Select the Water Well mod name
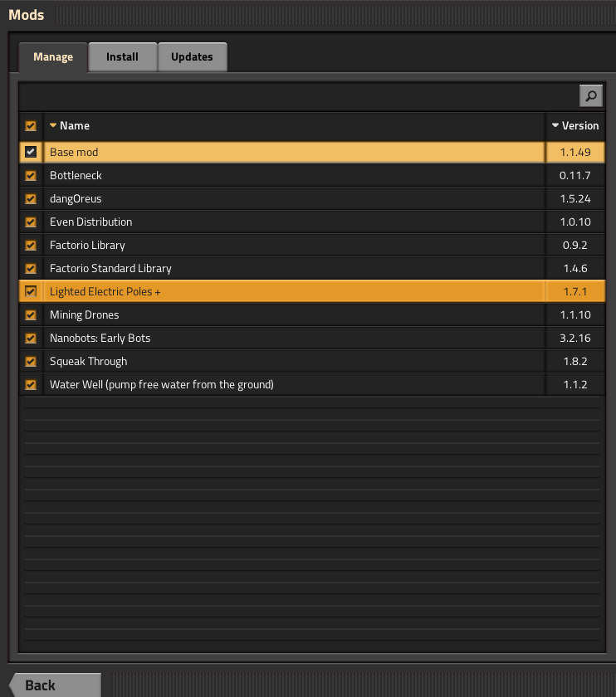Viewport: 616px width, 697px height. click(161, 384)
